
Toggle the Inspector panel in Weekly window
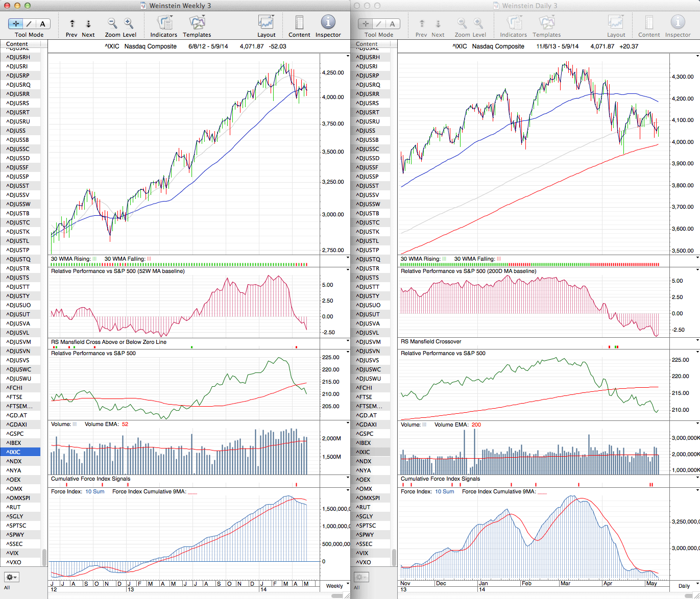pyautogui.click(x=328, y=23)
